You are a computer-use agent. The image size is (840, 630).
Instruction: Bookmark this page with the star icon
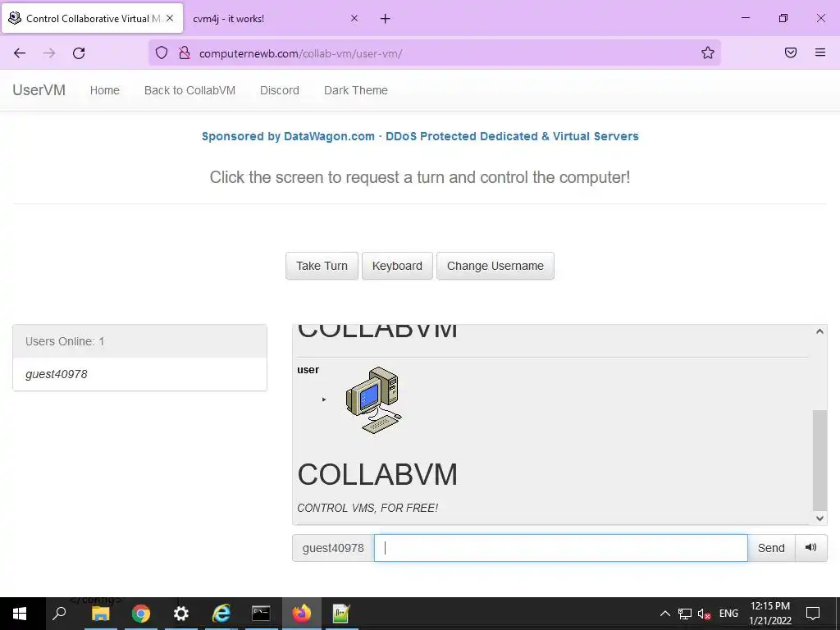[708, 52]
